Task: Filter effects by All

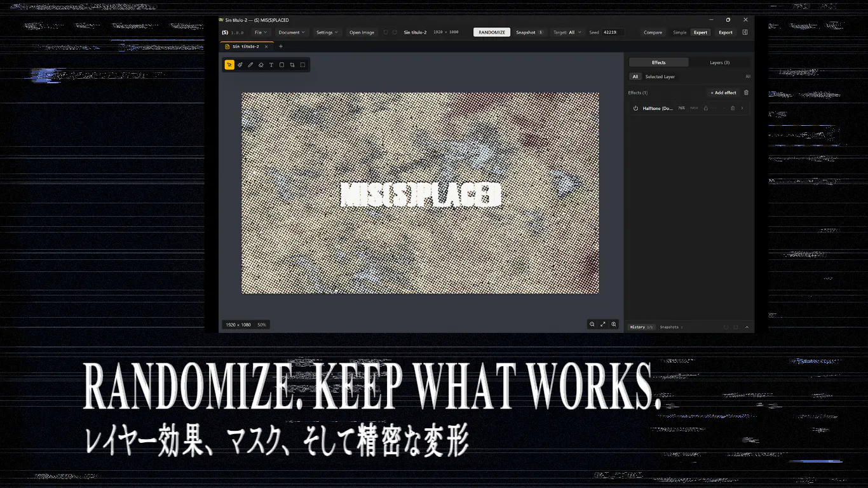Action: [635, 77]
